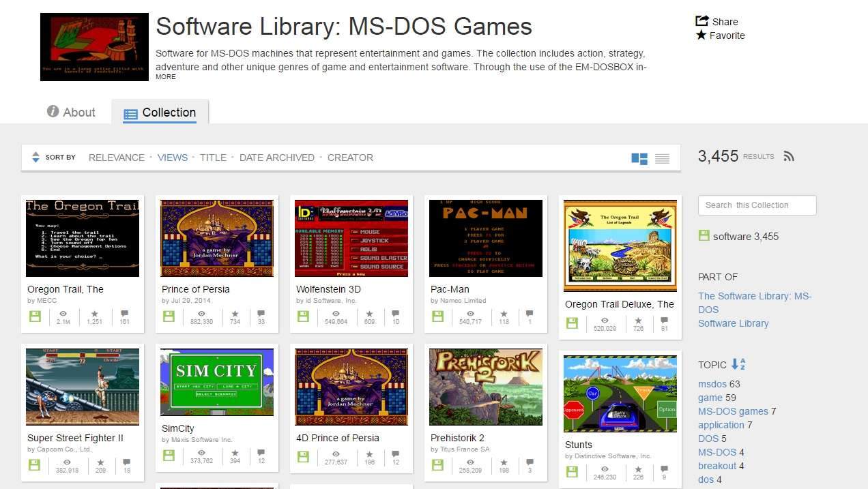868x489 pixels.
Task: Open "Oregon Trail Deluxe, The" title
Action: [x=620, y=304]
